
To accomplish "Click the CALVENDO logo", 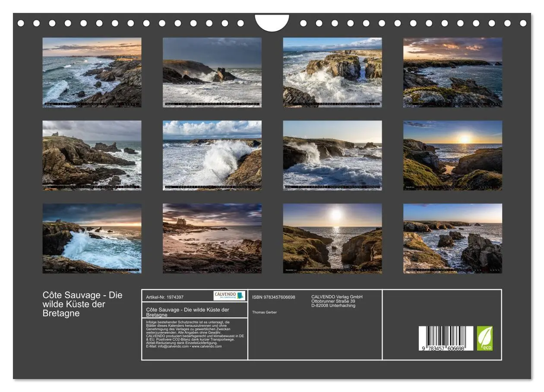I will point(229,296).
